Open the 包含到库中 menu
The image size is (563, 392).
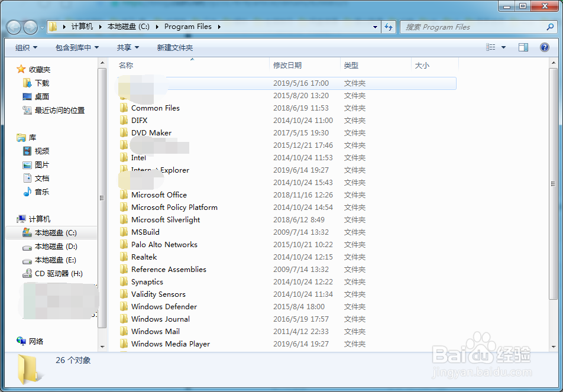[77, 47]
